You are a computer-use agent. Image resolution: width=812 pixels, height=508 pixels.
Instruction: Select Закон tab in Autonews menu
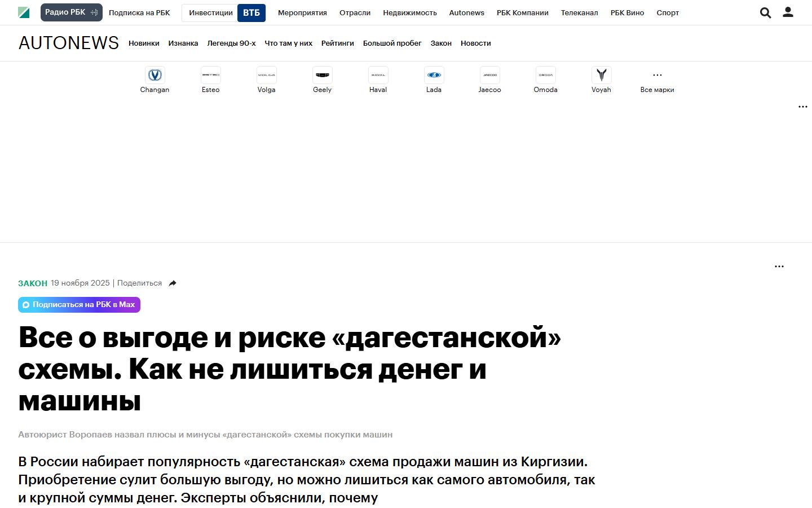point(441,43)
